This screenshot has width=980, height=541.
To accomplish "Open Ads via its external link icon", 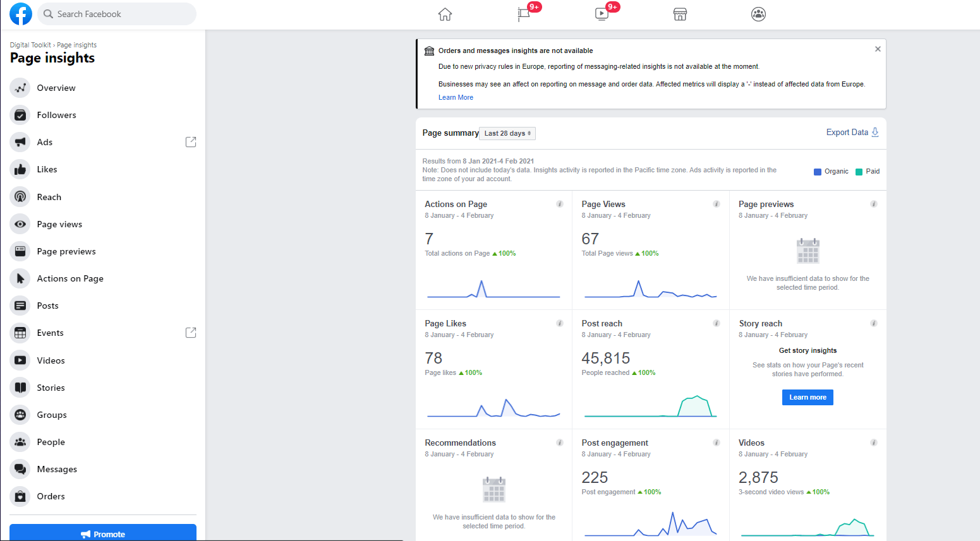I will pyautogui.click(x=190, y=142).
